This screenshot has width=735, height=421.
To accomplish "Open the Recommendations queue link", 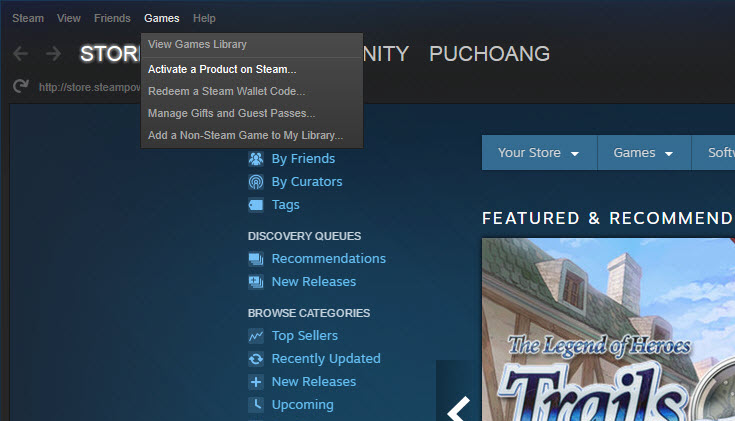I will (329, 259).
